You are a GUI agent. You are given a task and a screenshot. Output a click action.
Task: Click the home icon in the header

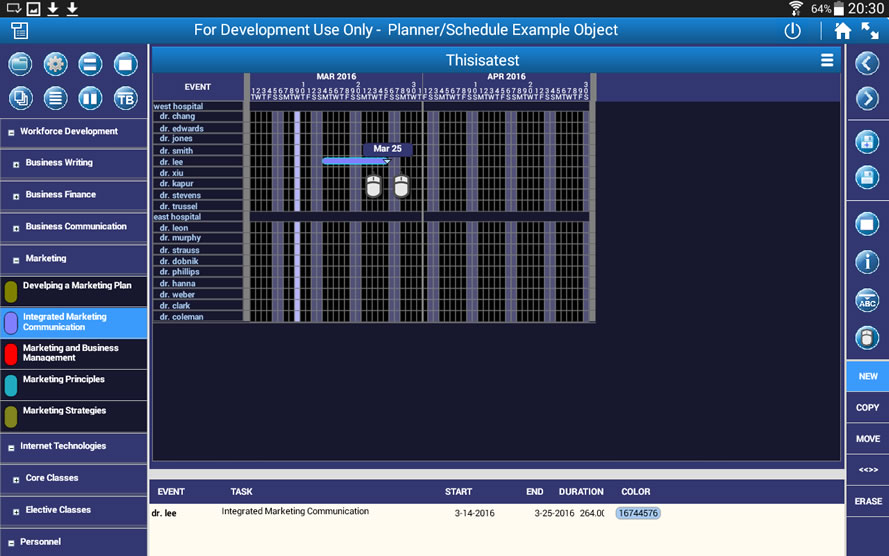tap(842, 30)
